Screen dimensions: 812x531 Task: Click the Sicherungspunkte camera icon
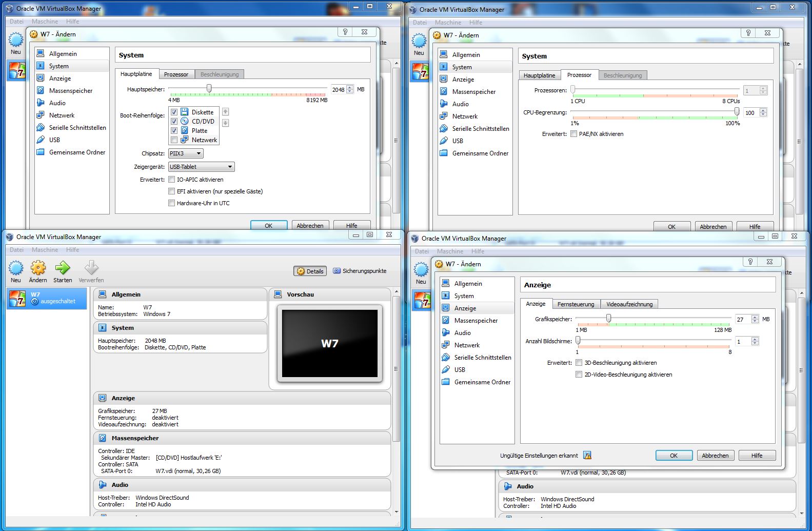point(336,271)
